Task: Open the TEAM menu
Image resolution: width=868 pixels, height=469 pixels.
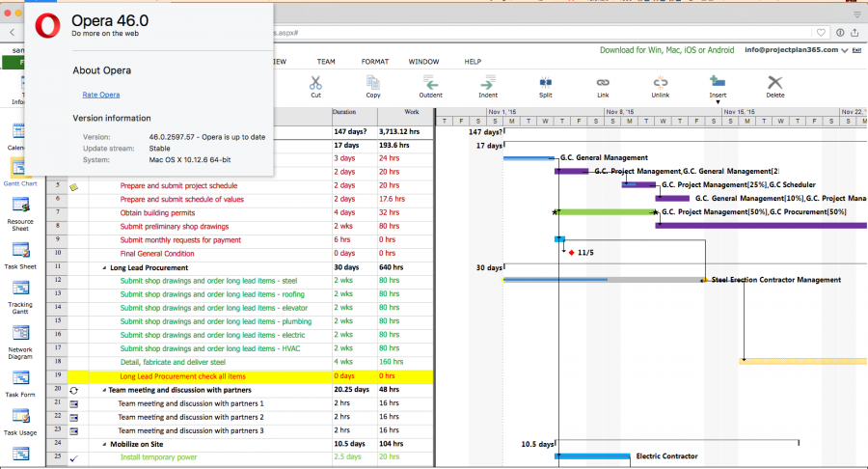Action: click(x=326, y=62)
